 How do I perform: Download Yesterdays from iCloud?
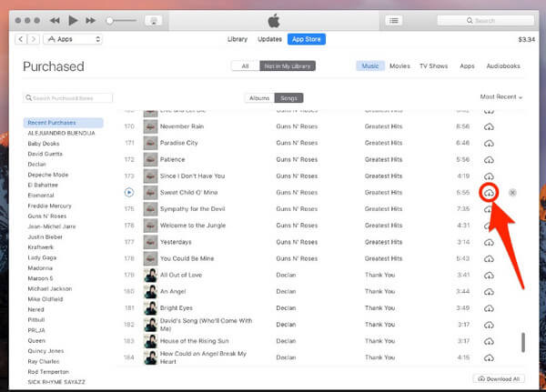(489, 242)
